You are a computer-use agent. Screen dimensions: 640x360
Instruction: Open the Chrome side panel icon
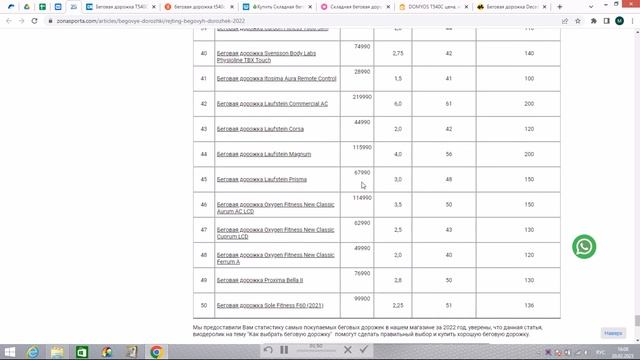coord(607,21)
